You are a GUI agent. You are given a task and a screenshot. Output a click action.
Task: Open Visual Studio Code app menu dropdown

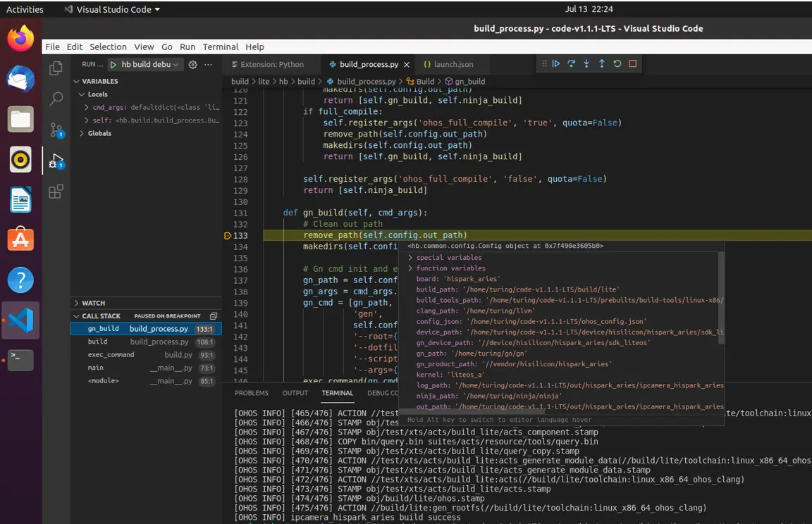pos(112,9)
